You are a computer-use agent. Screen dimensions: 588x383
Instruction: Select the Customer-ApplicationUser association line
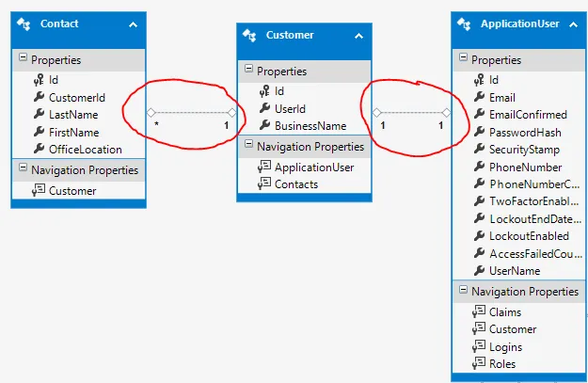point(410,113)
